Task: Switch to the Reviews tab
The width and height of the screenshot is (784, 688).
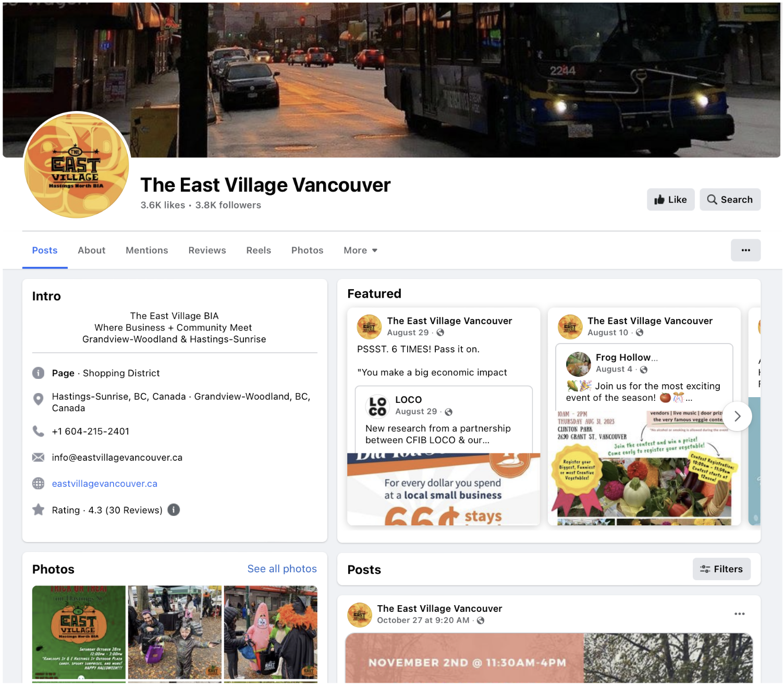Action: [207, 250]
